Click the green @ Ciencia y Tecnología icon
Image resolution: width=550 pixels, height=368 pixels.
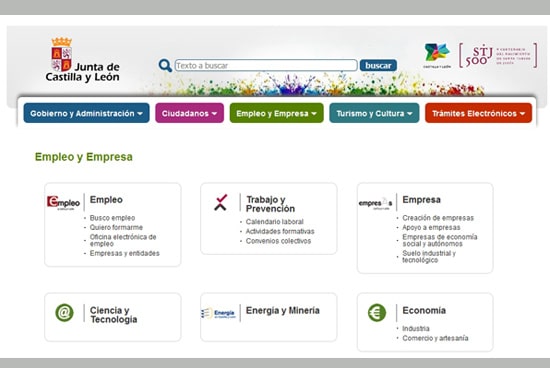click(65, 312)
